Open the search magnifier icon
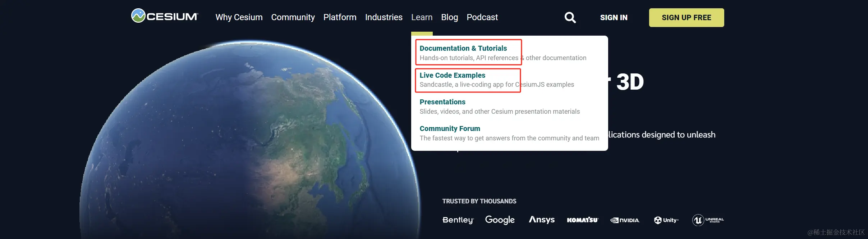Image resolution: width=868 pixels, height=239 pixels. [570, 17]
